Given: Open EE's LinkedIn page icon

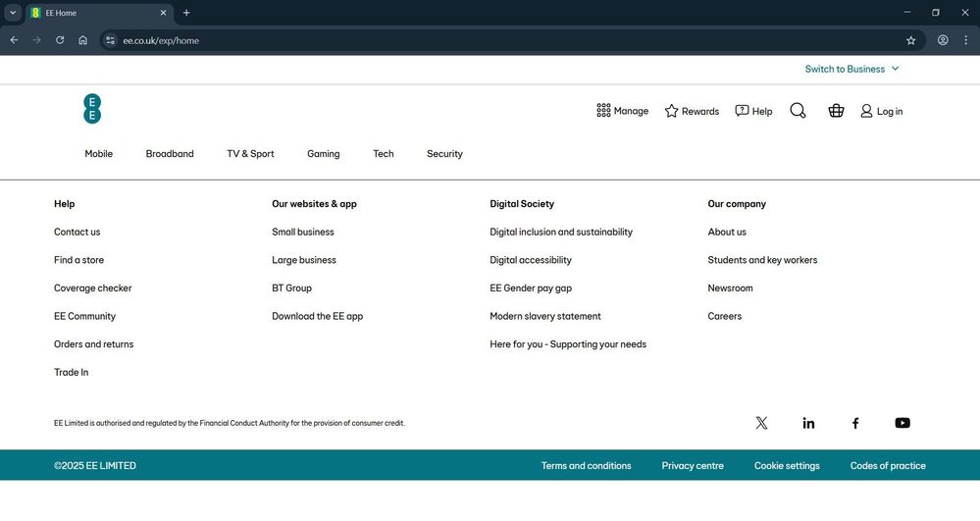Looking at the screenshot, I should point(808,423).
